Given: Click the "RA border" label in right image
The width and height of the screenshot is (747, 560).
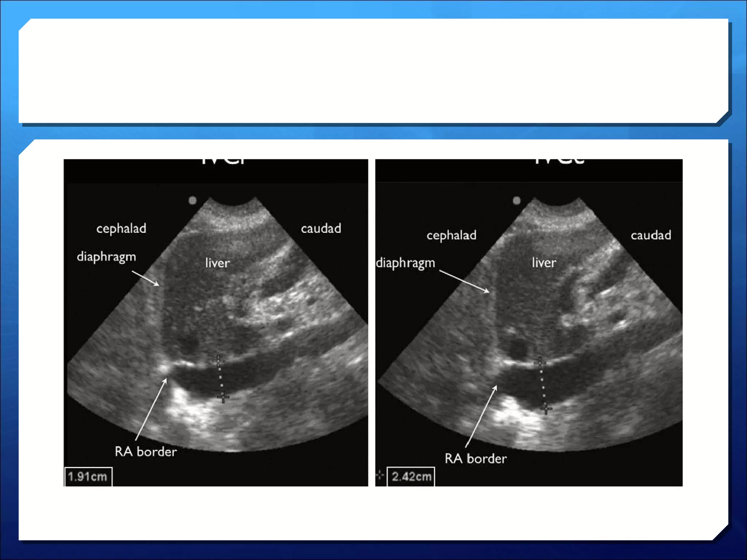Looking at the screenshot, I should (x=476, y=459).
